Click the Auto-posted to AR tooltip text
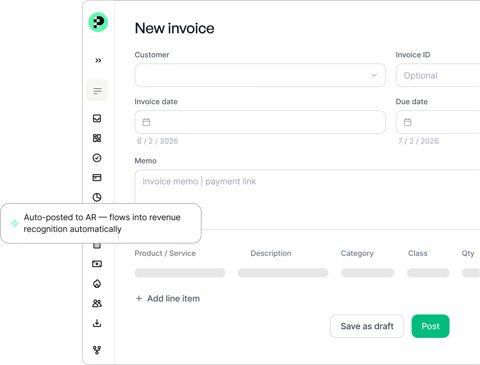The height and width of the screenshot is (365, 480). point(102,223)
